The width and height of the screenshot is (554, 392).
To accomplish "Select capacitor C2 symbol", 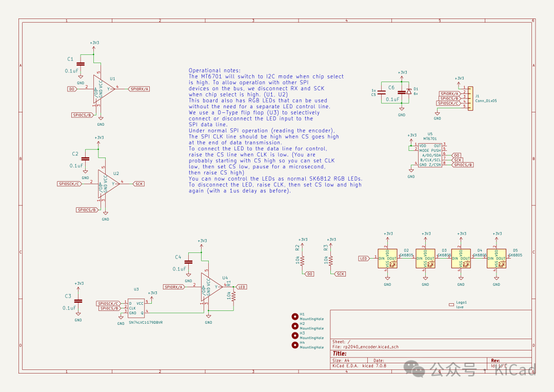I will tap(86, 159).
